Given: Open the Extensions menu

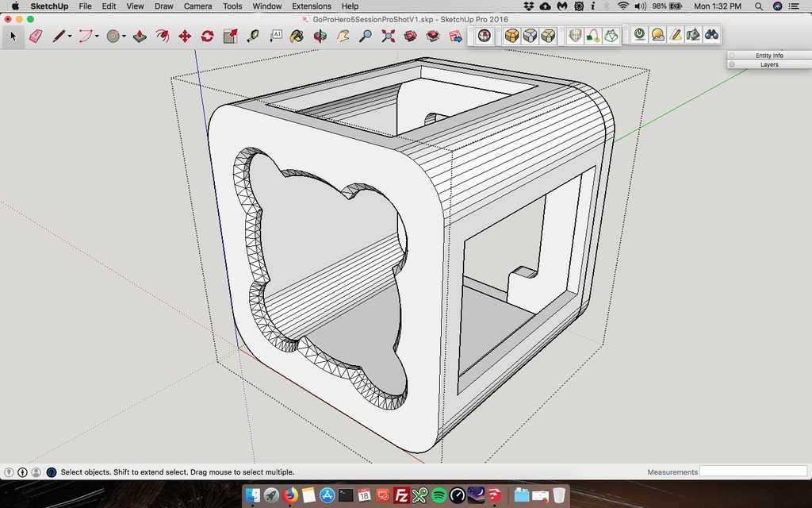Looking at the screenshot, I should point(311,6).
